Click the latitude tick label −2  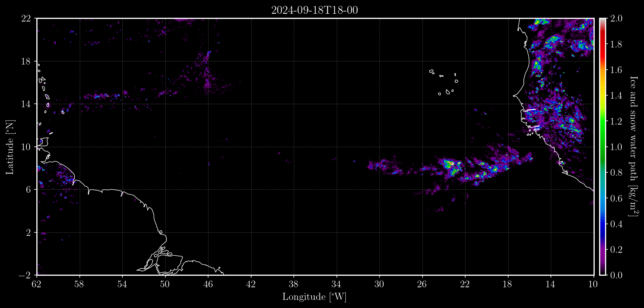click(x=24, y=275)
